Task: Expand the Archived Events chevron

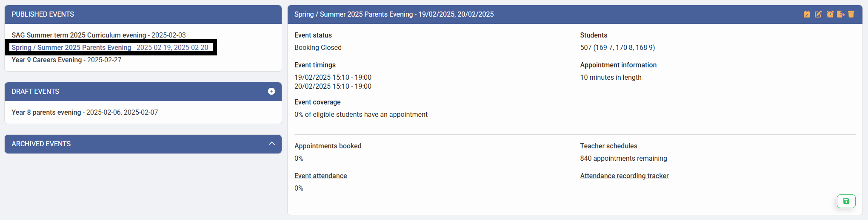Action: [272, 144]
